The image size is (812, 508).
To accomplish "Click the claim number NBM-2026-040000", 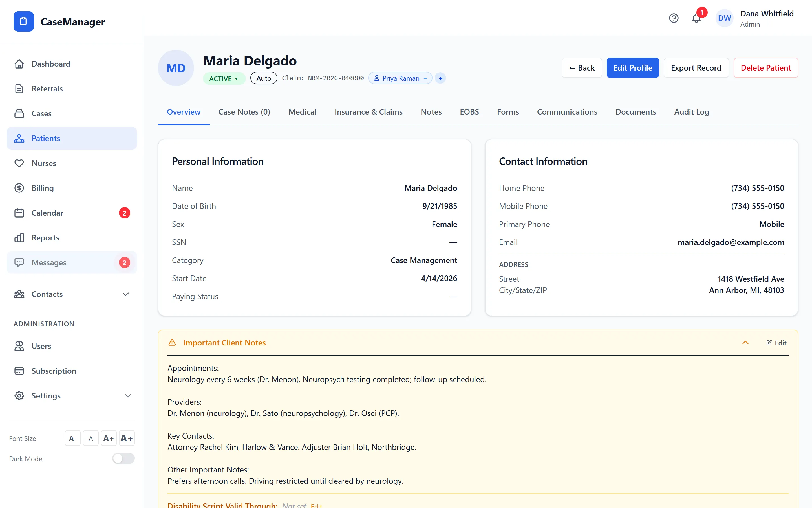I will tap(336, 78).
